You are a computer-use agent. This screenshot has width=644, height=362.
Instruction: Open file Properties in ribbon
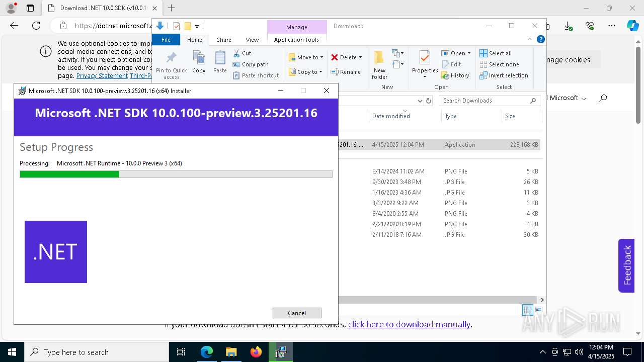[x=425, y=64]
